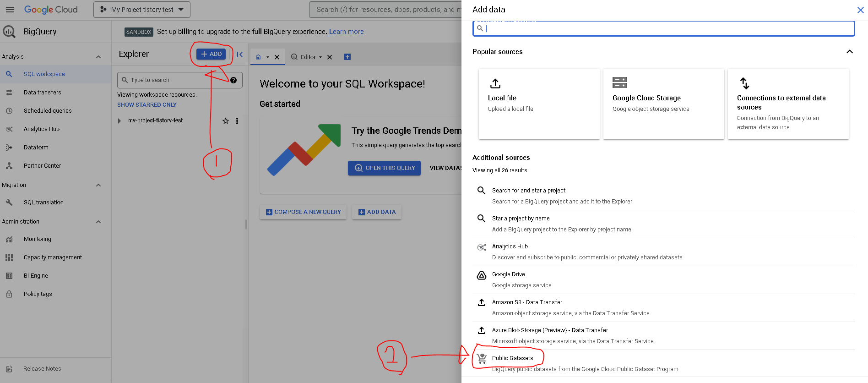Image resolution: width=868 pixels, height=383 pixels.
Task: Choose Search for and star a project
Action: point(664,196)
